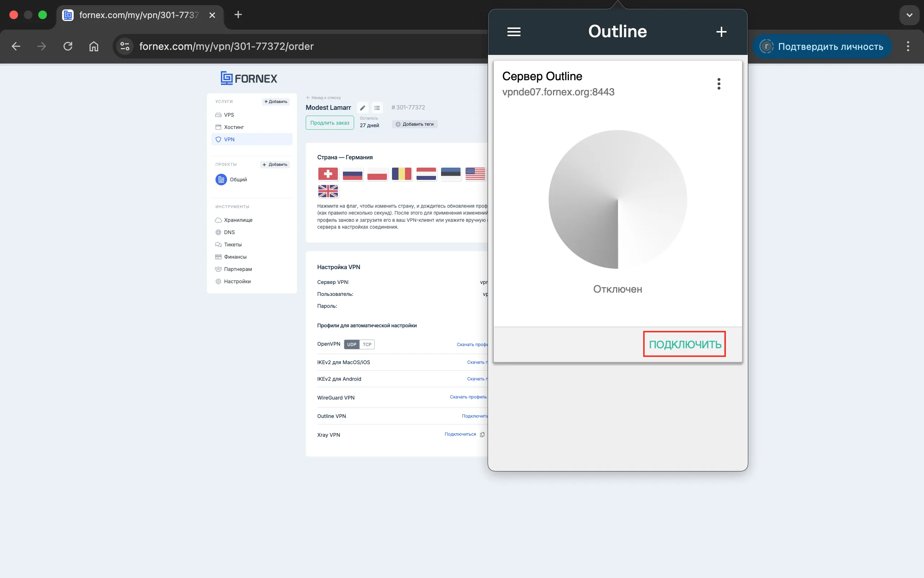Screen dimensions: 924x578
Task: Select VPN in the sidebar
Action: click(252, 139)
